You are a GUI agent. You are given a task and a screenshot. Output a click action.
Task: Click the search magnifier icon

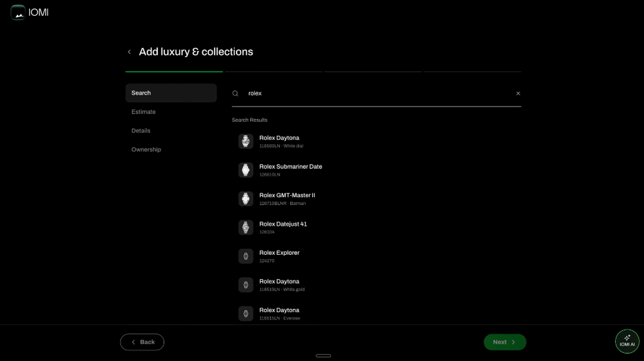pos(235,93)
